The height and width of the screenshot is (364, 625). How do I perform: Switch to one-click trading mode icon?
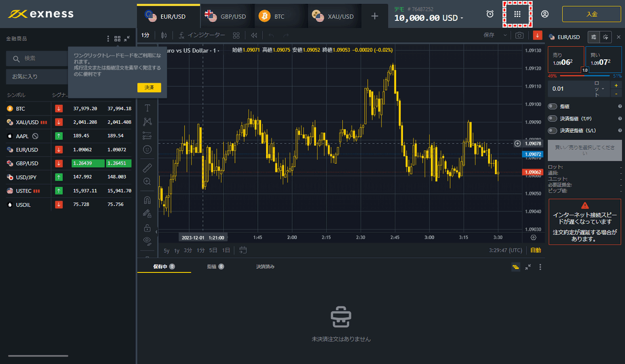click(x=605, y=37)
